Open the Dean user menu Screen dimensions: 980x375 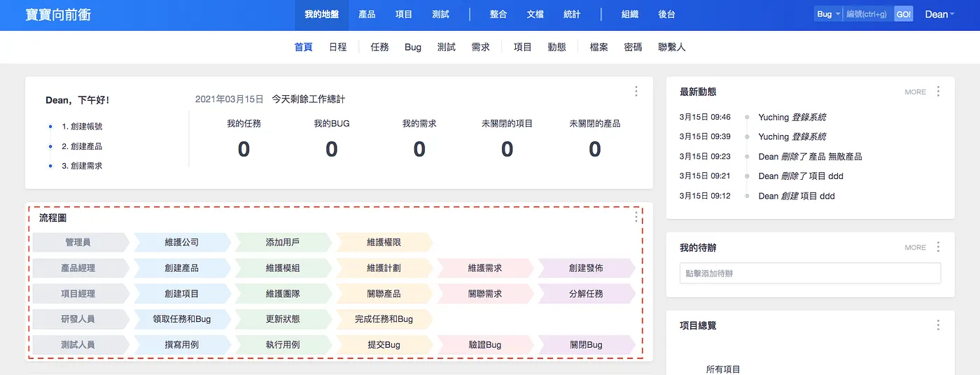[x=939, y=14]
